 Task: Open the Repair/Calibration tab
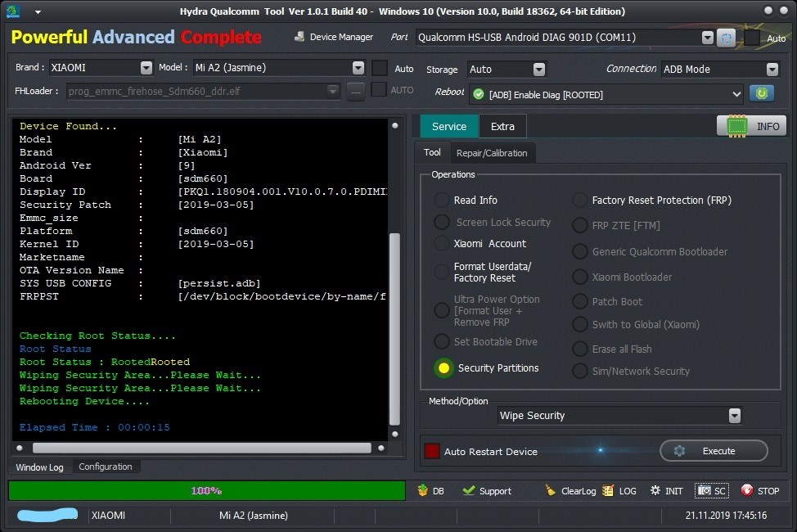point(492,153)
